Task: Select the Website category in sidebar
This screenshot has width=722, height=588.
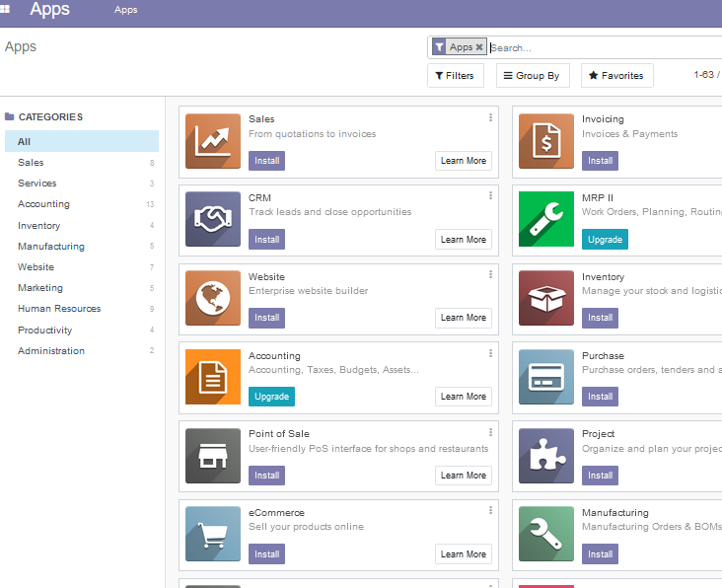Action: click(x=82, y=267)
